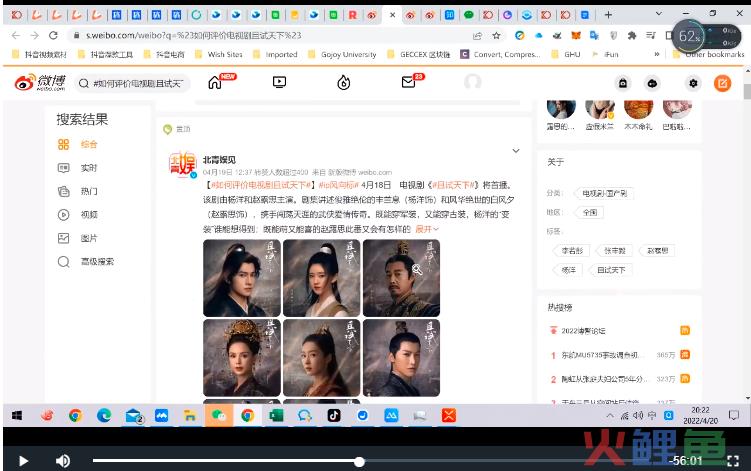751x471 pixels.
Task: Open the Wish Sites bookmark folder
Action: 219,54
